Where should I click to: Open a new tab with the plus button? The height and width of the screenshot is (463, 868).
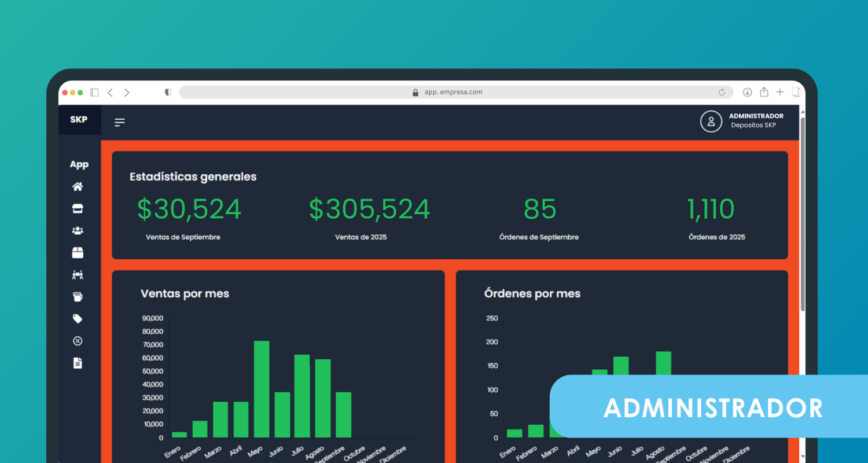[x=780, y=92]
